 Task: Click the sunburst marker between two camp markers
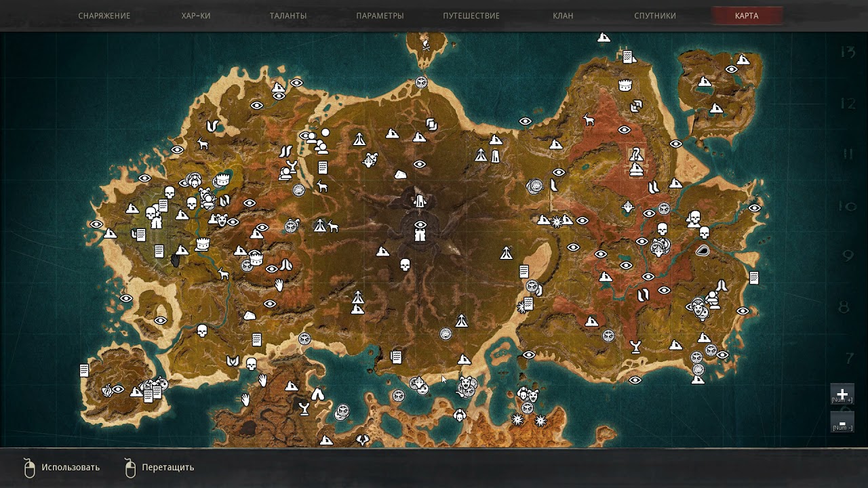tap(557, 221)
